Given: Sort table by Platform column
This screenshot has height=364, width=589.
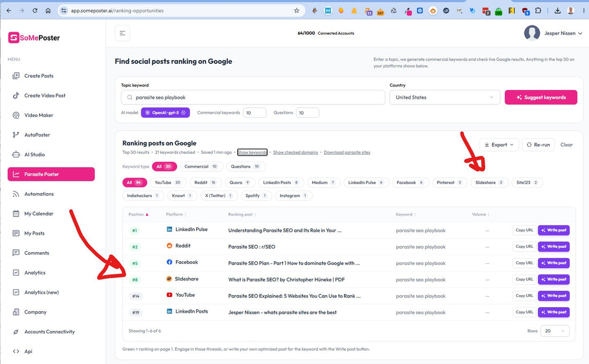Looking at the screenshot, I should click(176, 215).
